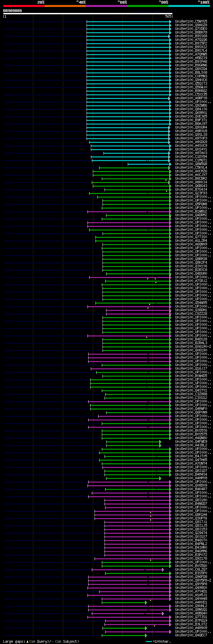Select label UniRef100_C3XU12
Screen dimensions: 213x644
pyautogui.click(x=191, y=398)
